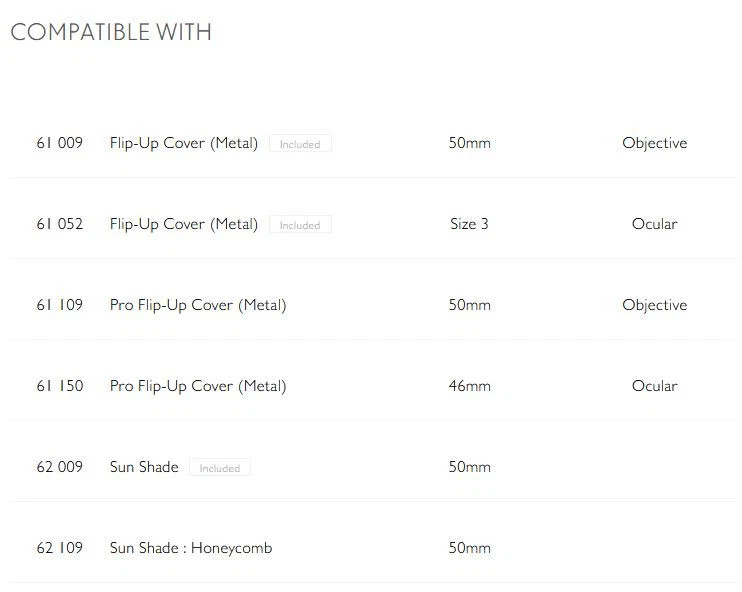This screenshot has width=742, height=592.
Task: Click the Sun Shade name for 62 009
Action: point(144,467)
